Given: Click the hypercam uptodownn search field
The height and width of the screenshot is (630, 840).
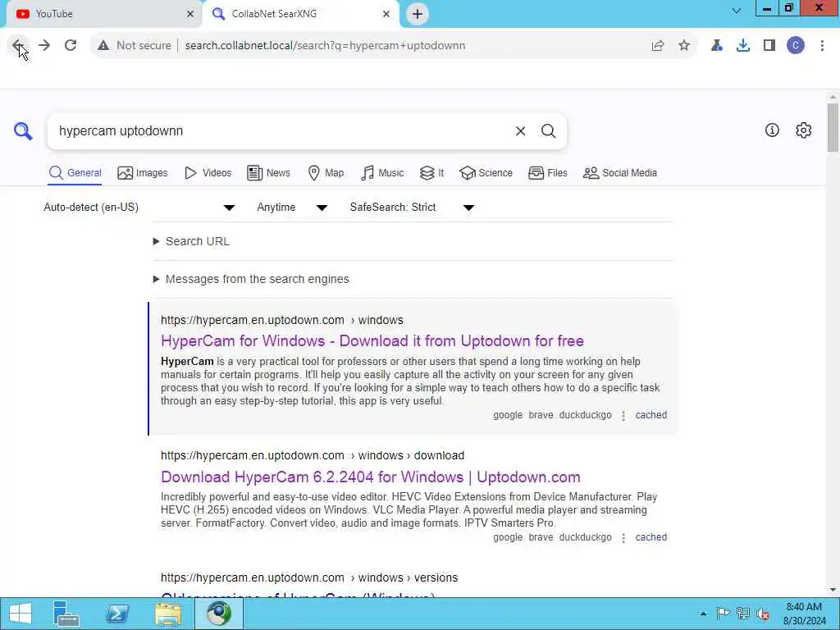Looking at the screenshot, I should [x=279, y=131].
